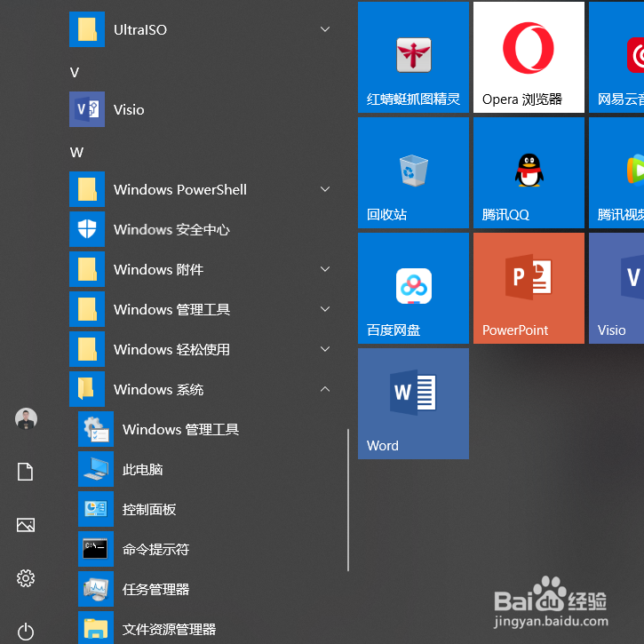Open the user account avatar
644x644 pixels.
(26, 419)
